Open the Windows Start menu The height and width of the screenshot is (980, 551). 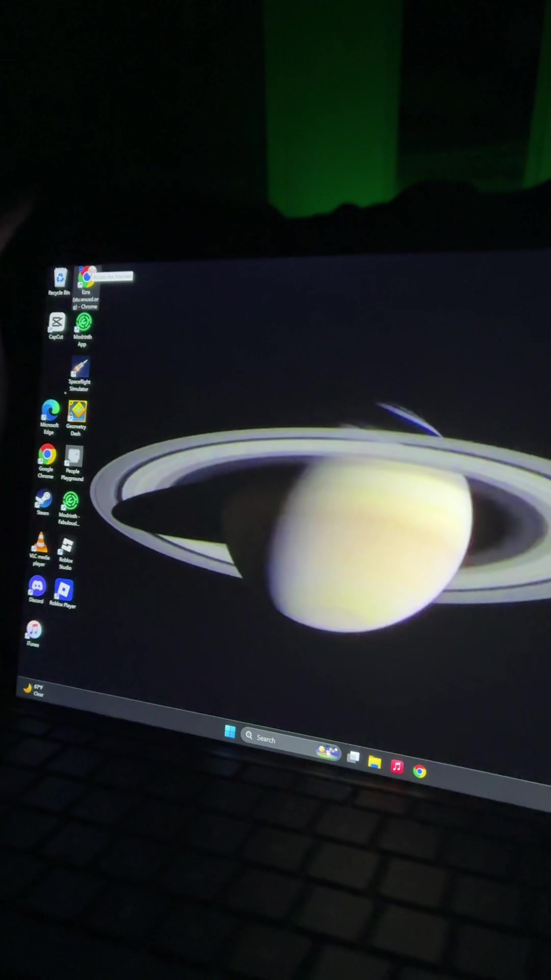230,732
